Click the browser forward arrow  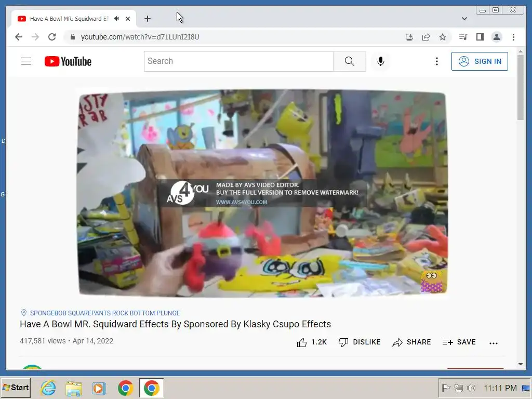click(35, 37)
